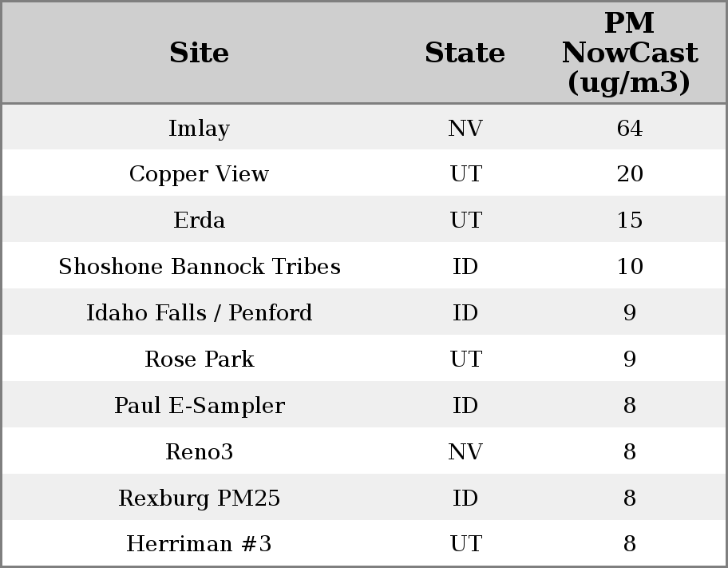Click the NV state cell in Imlay row

pyautogui.click(x=465, y=128)
